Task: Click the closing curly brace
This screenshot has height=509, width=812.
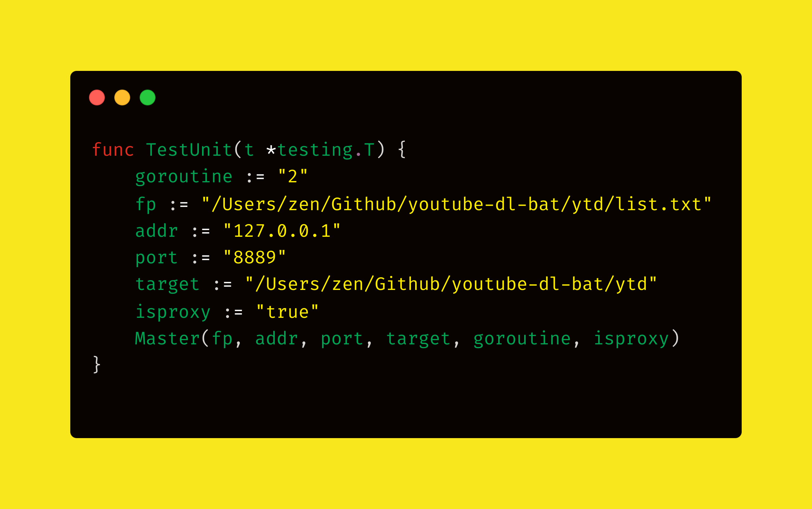Action: (x=97, y=364)
